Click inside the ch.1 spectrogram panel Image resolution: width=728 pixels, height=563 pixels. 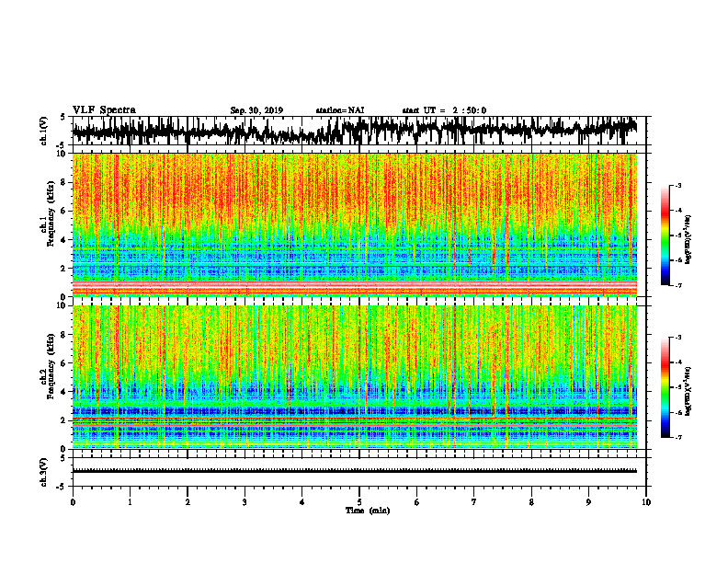(x=355, y=224)
